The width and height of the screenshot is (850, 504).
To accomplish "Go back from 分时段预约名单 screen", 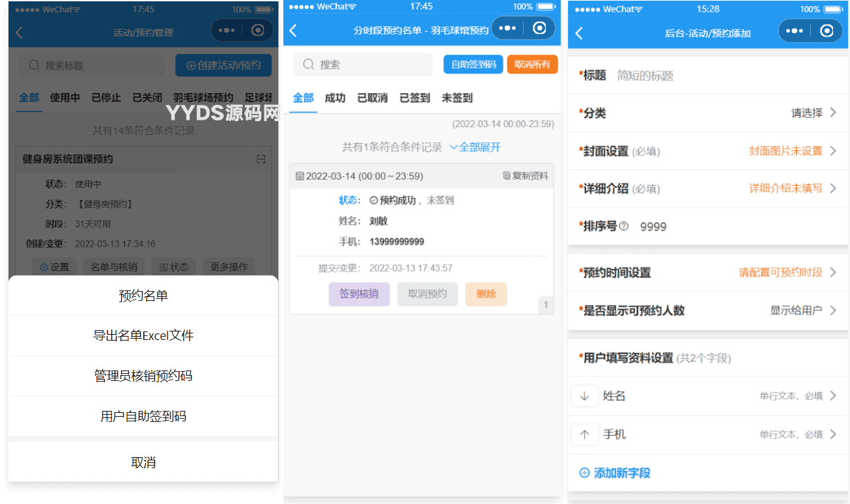I will pyautogui.click(x=293, y=31).
